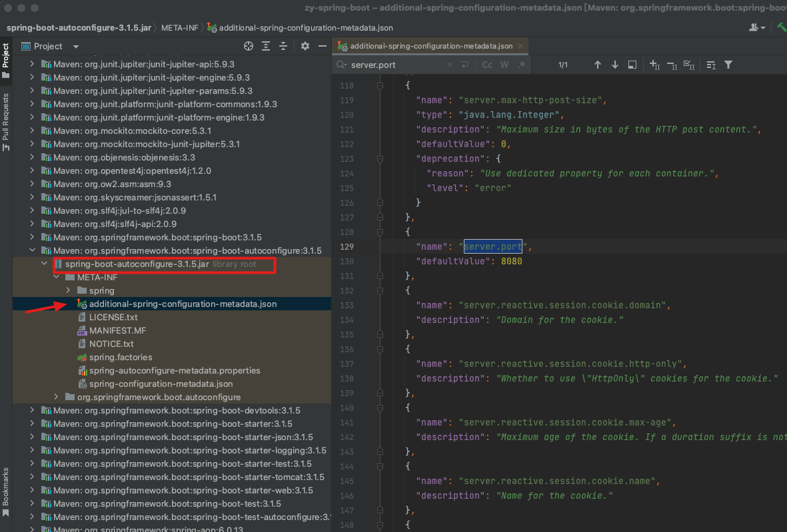Go to previous search occurrence
Viewport: 787px width, 532px height.
(x=597, y=65)
